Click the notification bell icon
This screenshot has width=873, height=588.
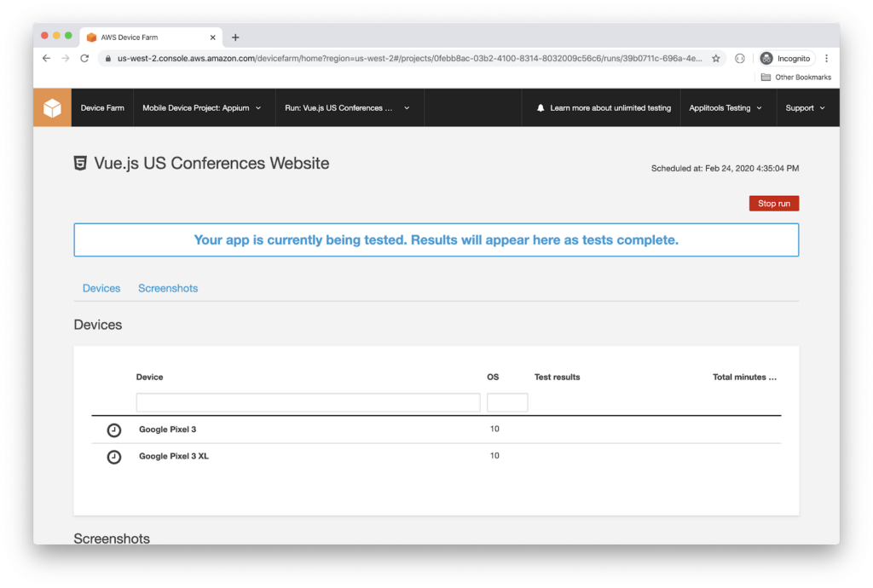tap(541, 108)
